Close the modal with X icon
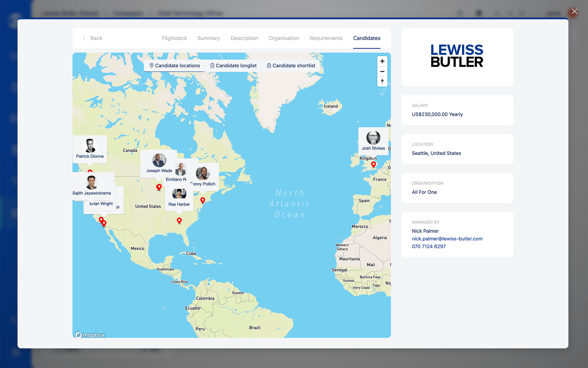Screen dimensions: 588x368 [x=574, y=11]
